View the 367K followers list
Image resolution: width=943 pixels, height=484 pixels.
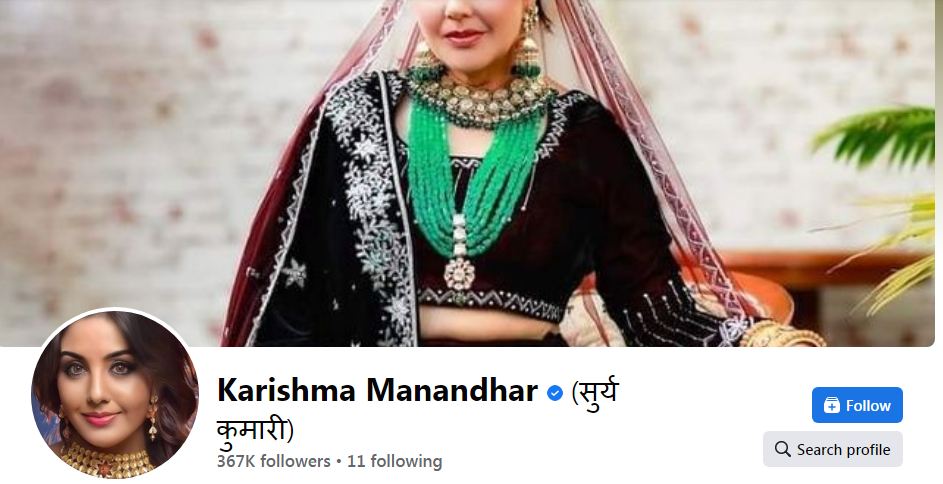[x=274, y=461]
